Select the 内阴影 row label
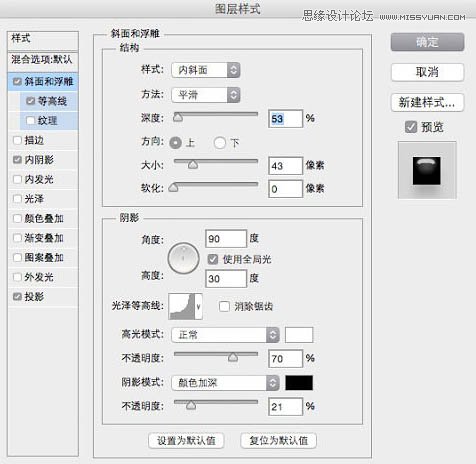476x464 pixels. [39, 160]
